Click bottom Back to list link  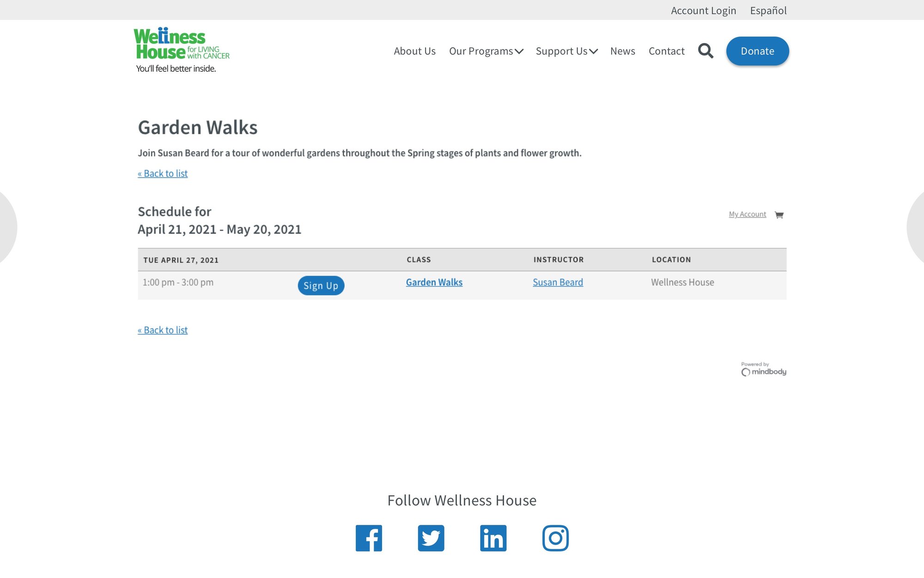pos(163,330)
